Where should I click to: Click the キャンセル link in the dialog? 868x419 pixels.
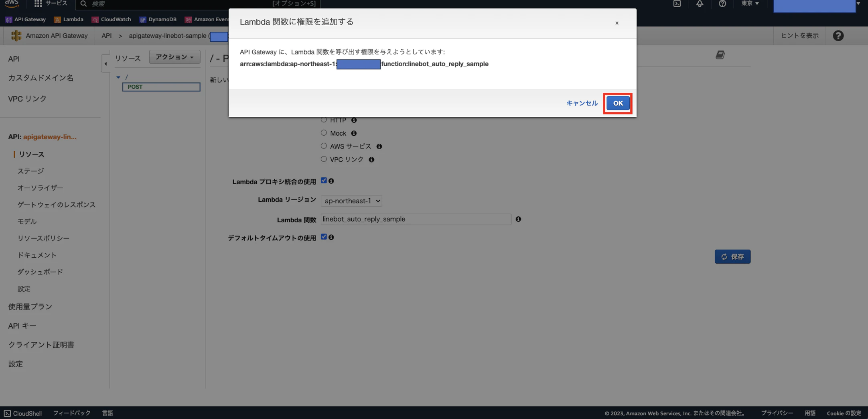[x=582, y=103]
